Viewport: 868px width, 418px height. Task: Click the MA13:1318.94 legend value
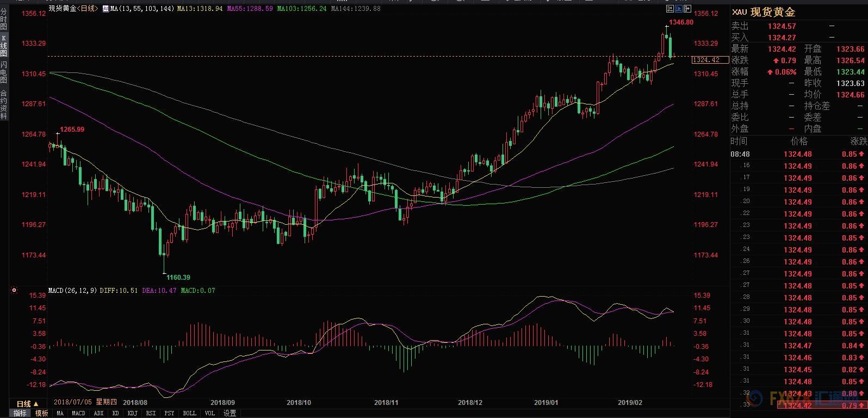click(x=200, y=9)
